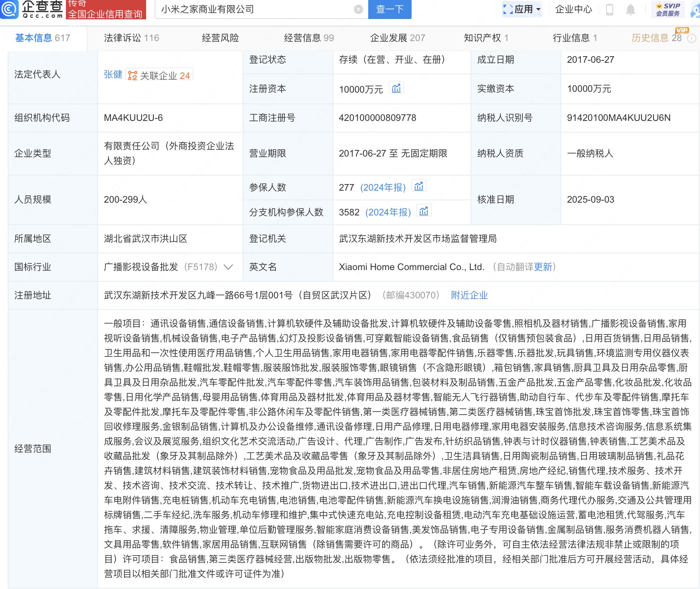Click 实缴资本 value 10000万元
Screen dimensions: 700x589
(x=589, y=89)
